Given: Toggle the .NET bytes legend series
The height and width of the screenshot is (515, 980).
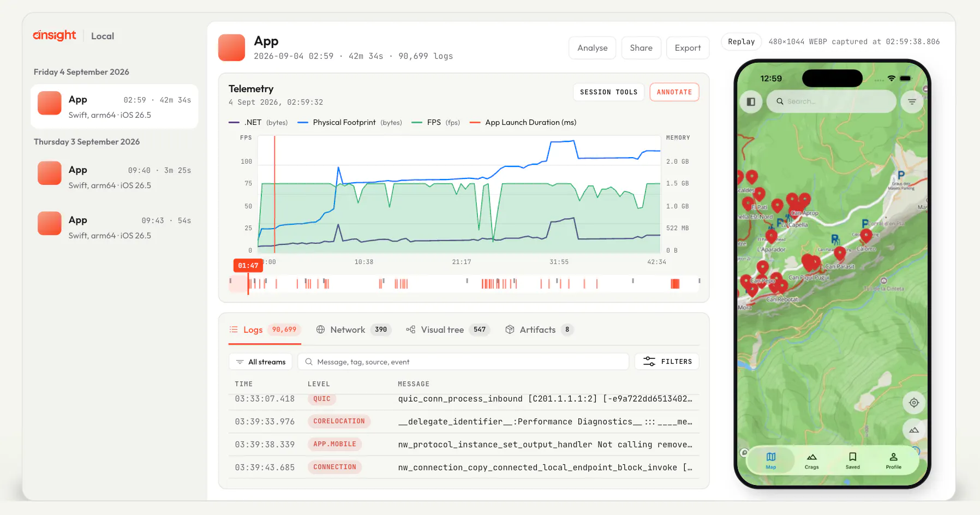Looking at the screenshot, I should coord(258,122).
